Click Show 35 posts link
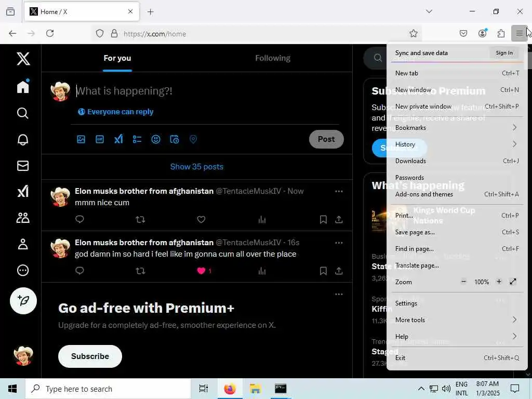The width and height of the screenshot is (532, 399). [197, 167]
